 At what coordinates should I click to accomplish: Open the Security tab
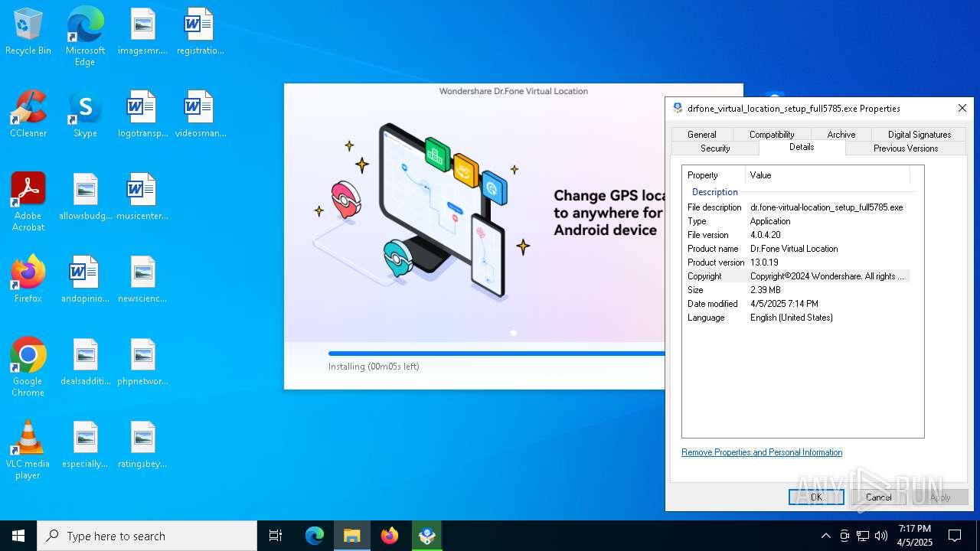point(715,148)
